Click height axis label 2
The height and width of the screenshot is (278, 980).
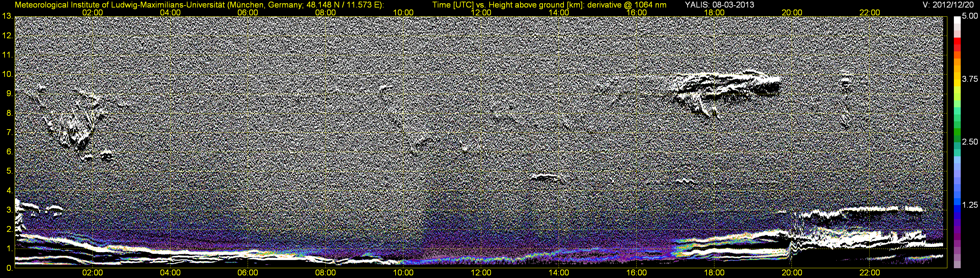(x=9, y=230)
